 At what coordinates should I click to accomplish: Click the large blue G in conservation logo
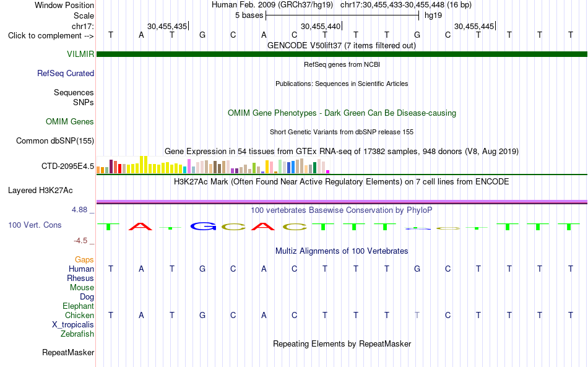point(203,226)
